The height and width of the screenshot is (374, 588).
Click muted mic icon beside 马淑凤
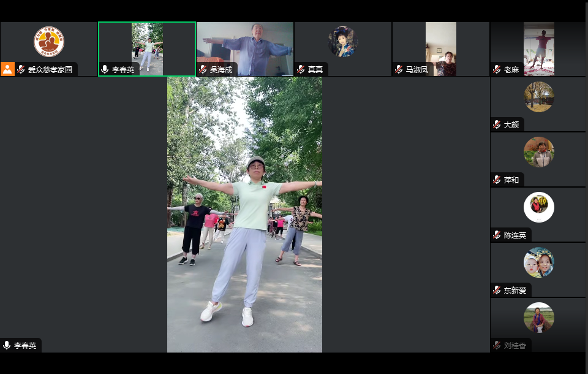tap(399, 69)
